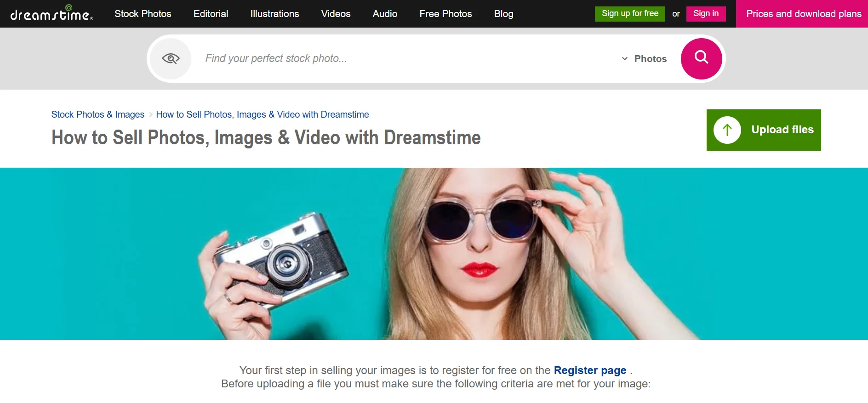This screenshot has width=868, height=403.
Task: Click the Upload files button
Action: pos(764,130)
